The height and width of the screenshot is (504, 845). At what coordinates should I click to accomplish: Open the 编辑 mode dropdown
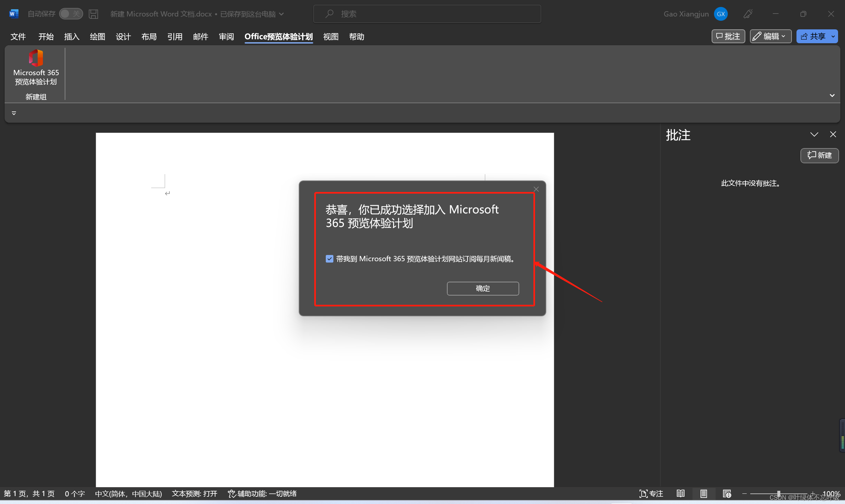pos(771,36)
